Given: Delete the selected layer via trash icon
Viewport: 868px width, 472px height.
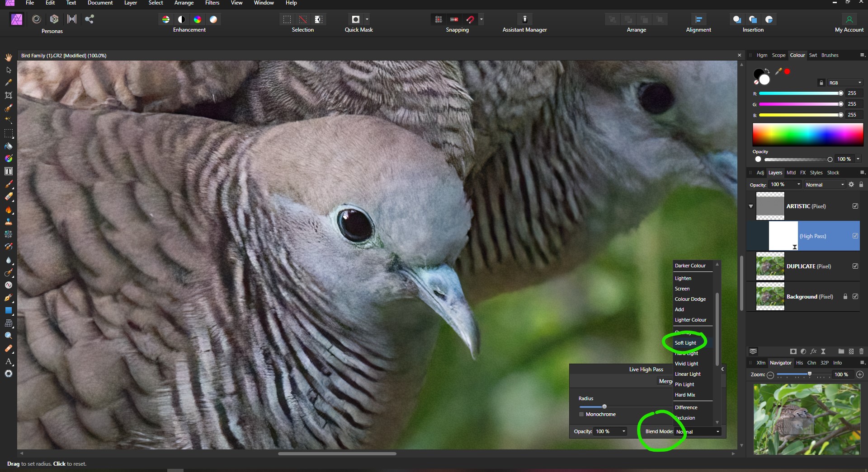Looking at the screenshot, I should (861, 351).
